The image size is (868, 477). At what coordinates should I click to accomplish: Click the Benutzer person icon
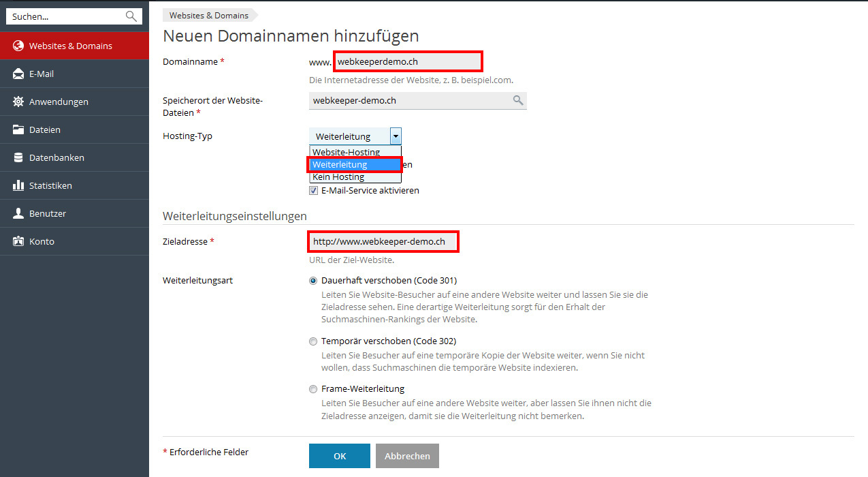click(x=18, y=214)
